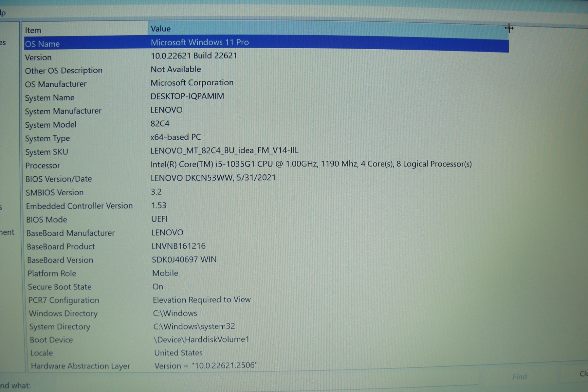This screenshot has width=588, height=392.
Task: Select the System Name row
Action: (50, 98)
